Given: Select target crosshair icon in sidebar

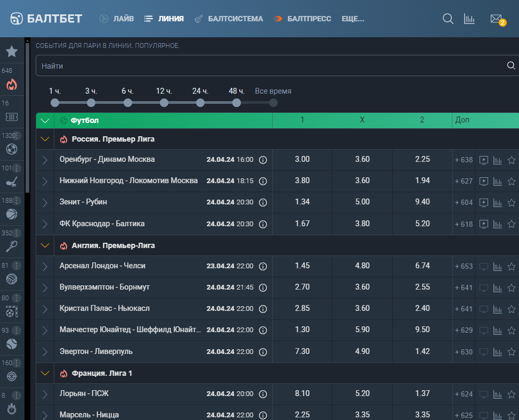Looking at the screenshot, I should click(12, 376).
